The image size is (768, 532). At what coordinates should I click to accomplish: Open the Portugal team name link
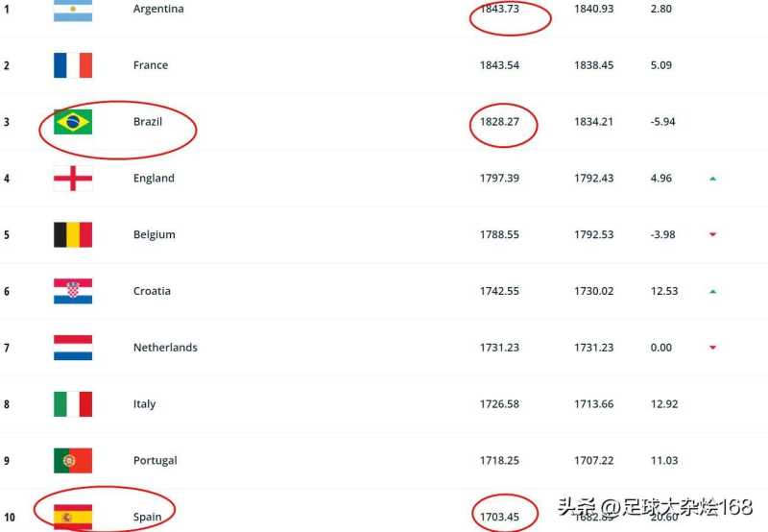156,461
